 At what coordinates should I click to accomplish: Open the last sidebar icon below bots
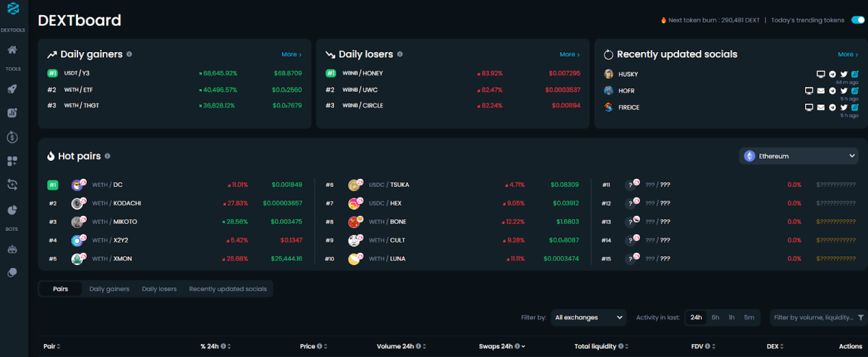click(12, 273)
